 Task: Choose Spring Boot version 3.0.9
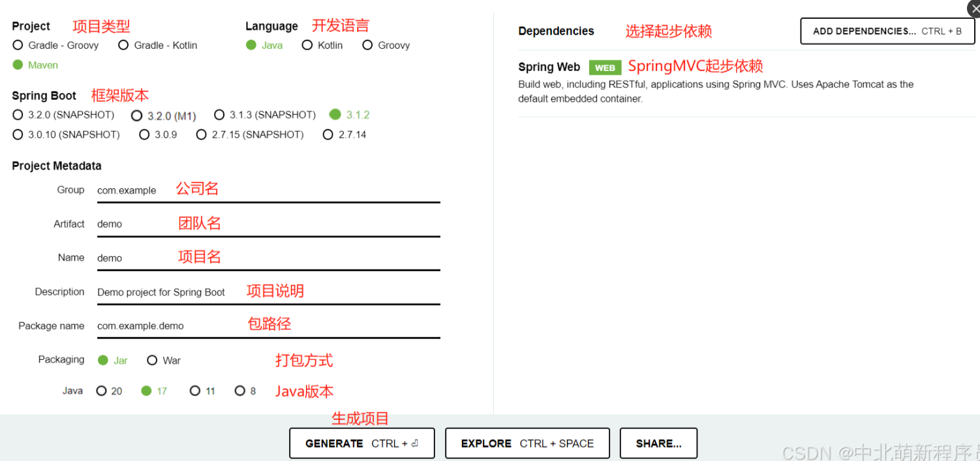(158, 134)
